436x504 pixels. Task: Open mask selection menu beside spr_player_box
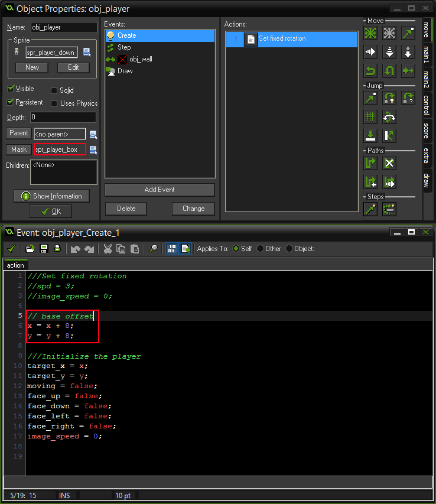[93, 150]
